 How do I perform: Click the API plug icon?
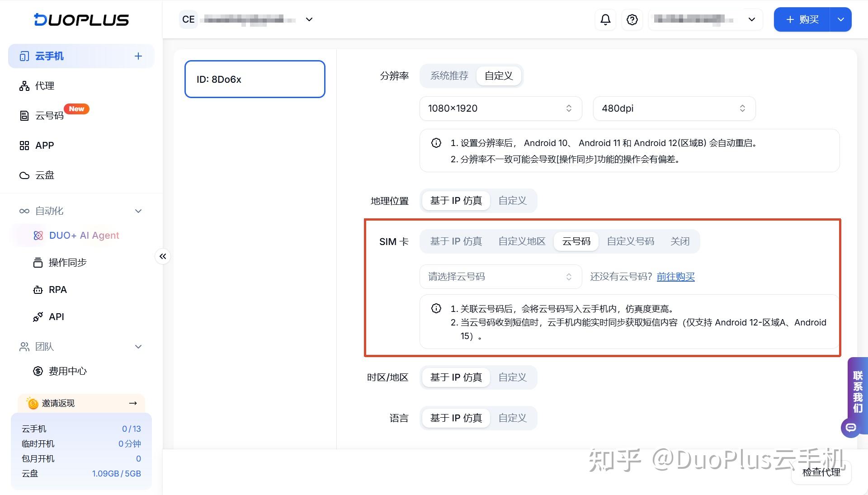pos(38,317)
